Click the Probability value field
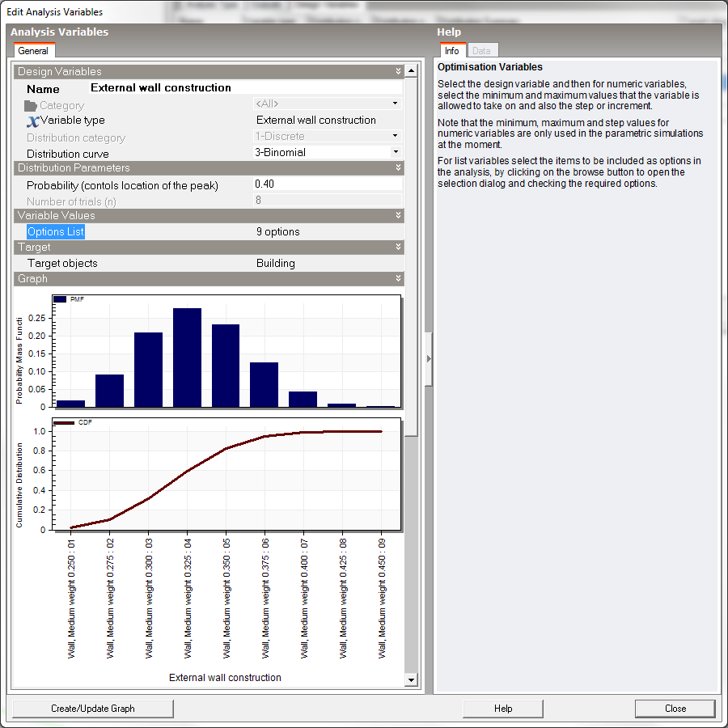 point(328,184)
